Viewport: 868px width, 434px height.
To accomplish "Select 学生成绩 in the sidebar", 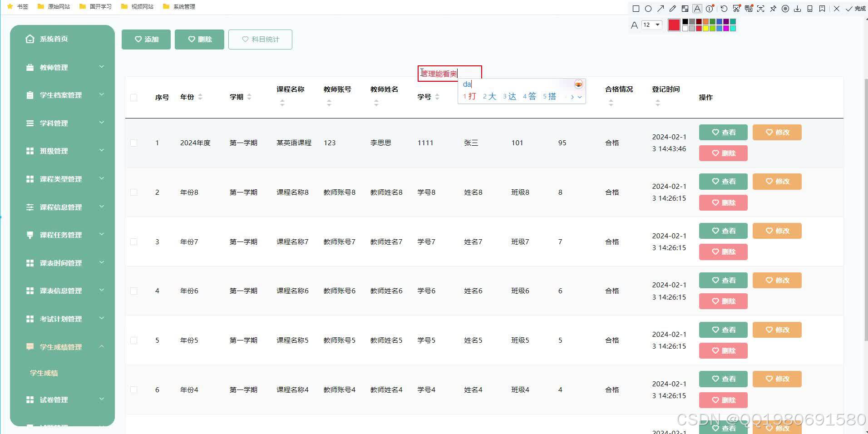I will tap(43, 373).
